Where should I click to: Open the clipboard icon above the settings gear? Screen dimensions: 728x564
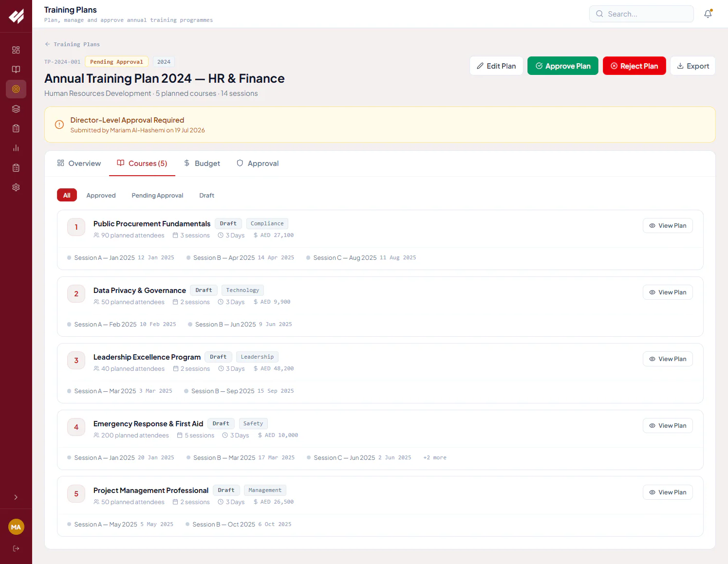point(16,168)
